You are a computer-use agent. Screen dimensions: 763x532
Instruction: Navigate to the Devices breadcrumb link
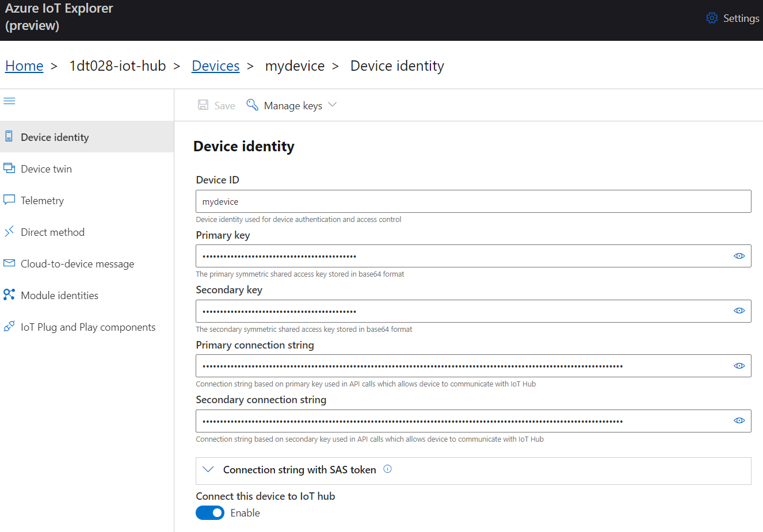pos(215,66)
